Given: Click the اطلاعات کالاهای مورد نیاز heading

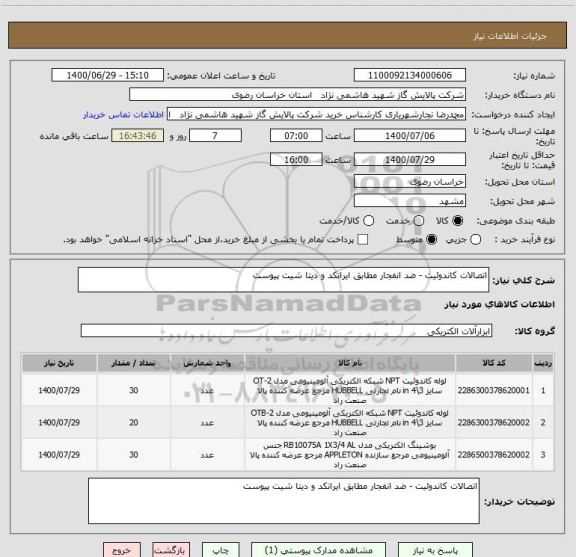Looking at the screenshot, I should (500, 305).
